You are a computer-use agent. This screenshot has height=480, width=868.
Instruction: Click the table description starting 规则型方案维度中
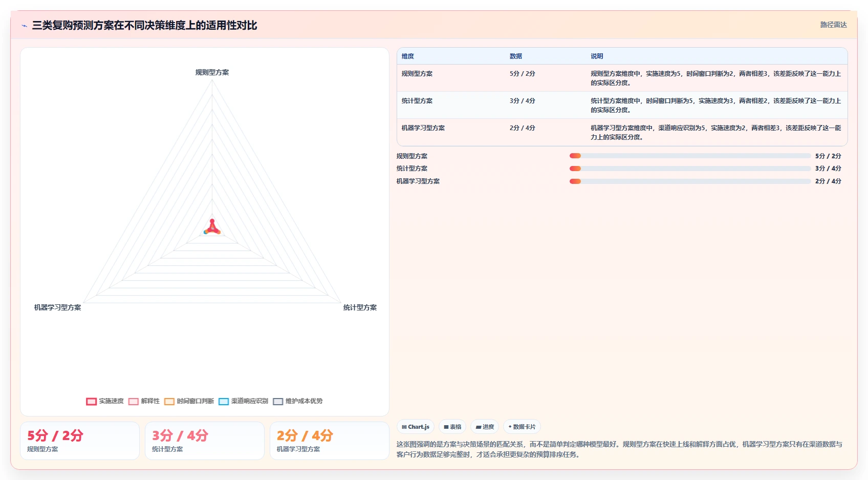715,78
